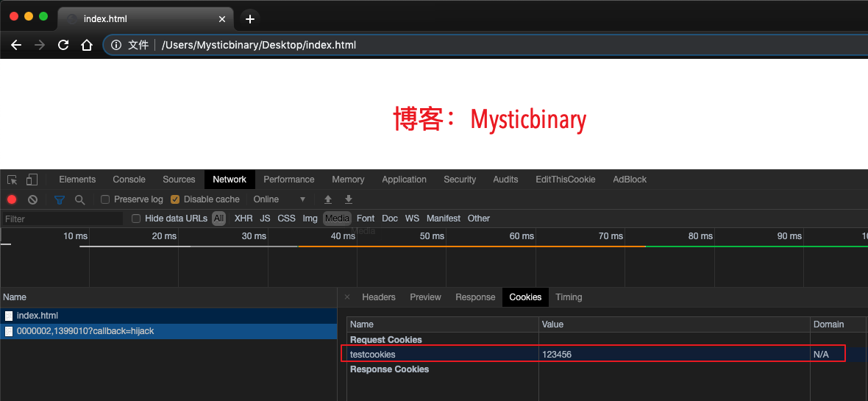Enable the Preserve log checkbox
868x401 pixels.
[105, 199]
